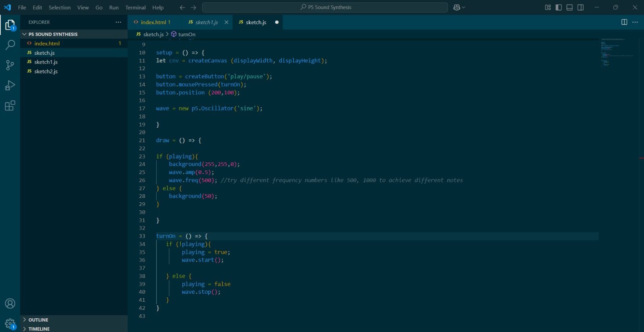Open the Edit menu
Viewport: 644px width, 332px height.
(x=37, y=7)
